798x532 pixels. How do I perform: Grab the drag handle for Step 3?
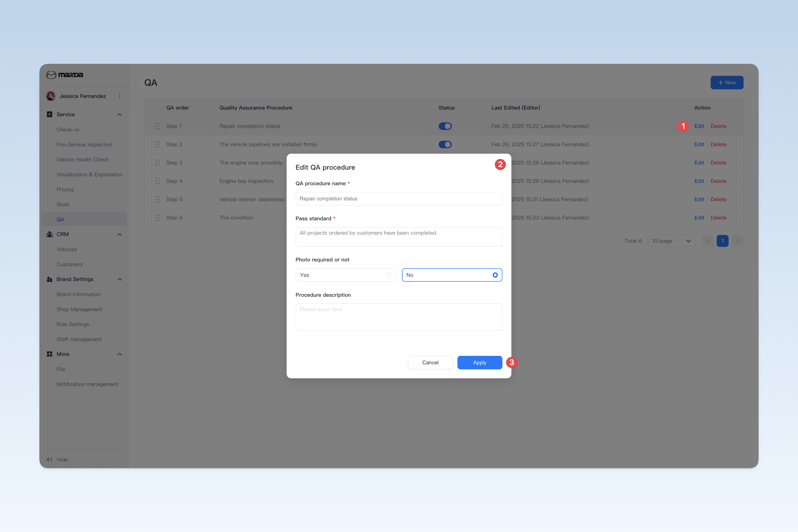click(x=158, y=163)
